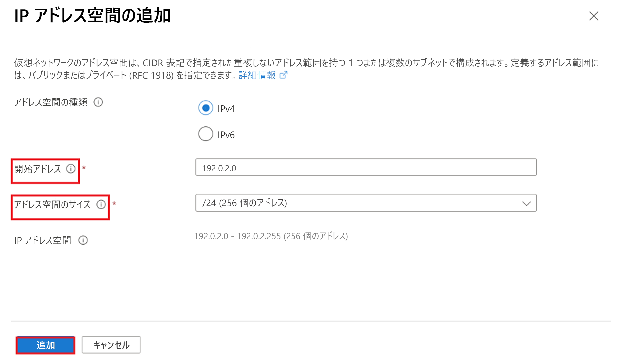Click the IPv4 label text
Screen dimensions: 630x364
pyautogui.click(x=226, y=109)
